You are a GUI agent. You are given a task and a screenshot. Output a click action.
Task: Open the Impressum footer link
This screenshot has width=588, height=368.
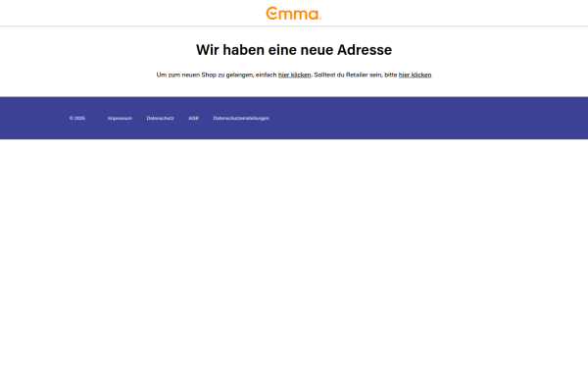(120, 118)
